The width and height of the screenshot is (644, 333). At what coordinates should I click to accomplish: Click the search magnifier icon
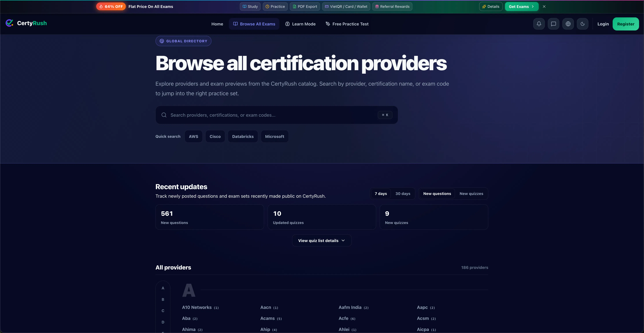pos(164,115)
